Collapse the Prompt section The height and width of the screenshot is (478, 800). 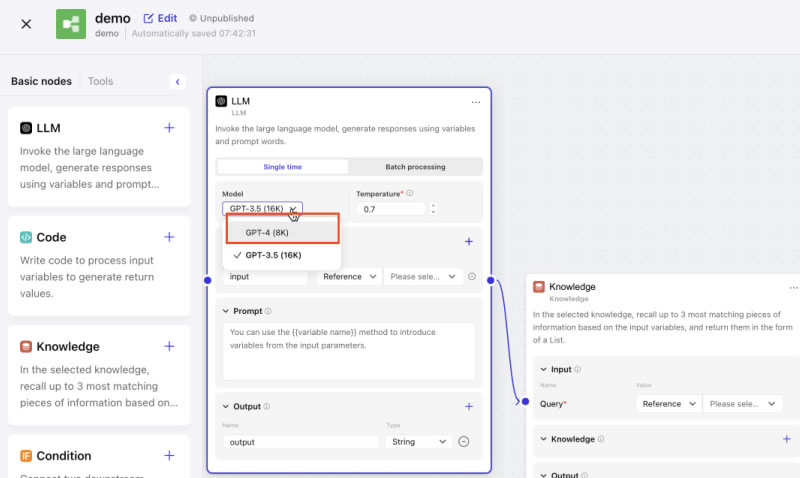point(226,311)
